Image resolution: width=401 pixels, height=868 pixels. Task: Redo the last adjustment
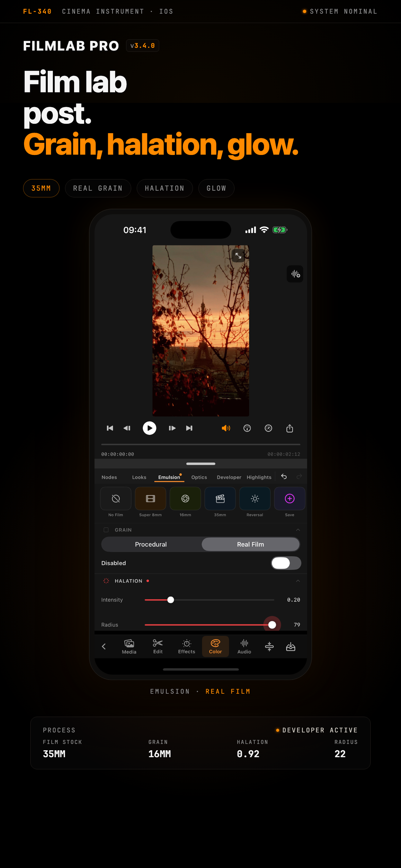coord(299,476)
